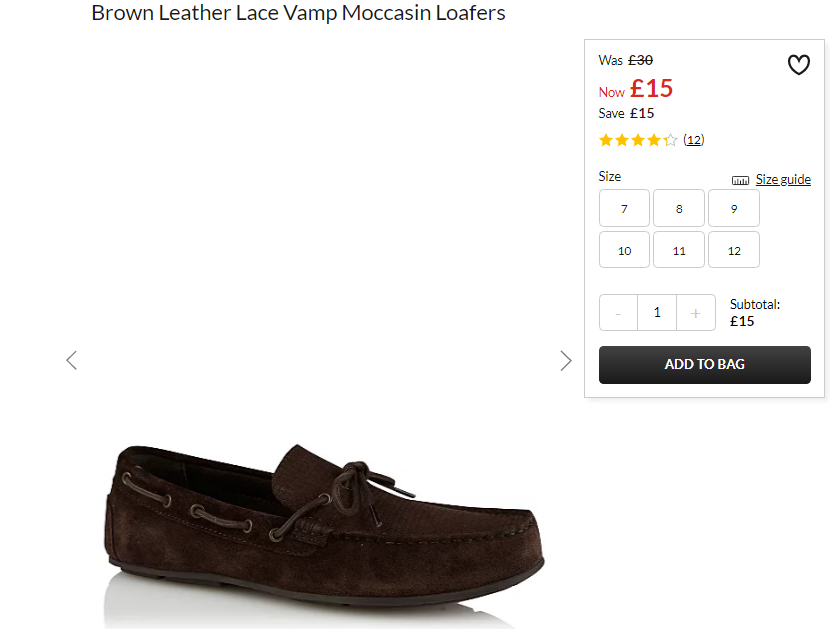Click the product title heading

(x=299, y=13)
